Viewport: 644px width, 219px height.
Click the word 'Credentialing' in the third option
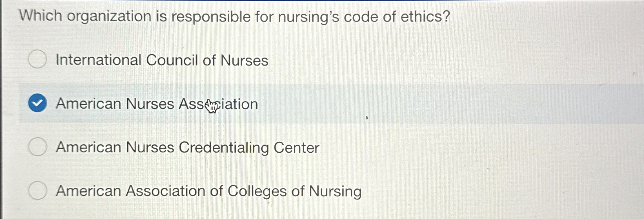pos(224,148)
